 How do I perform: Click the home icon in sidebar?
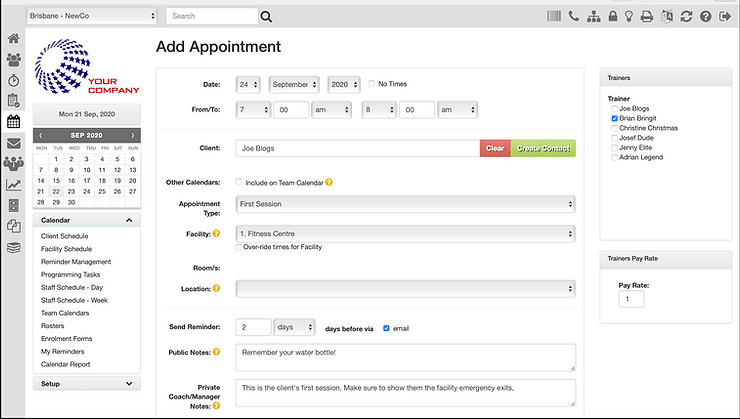(14, 38)
